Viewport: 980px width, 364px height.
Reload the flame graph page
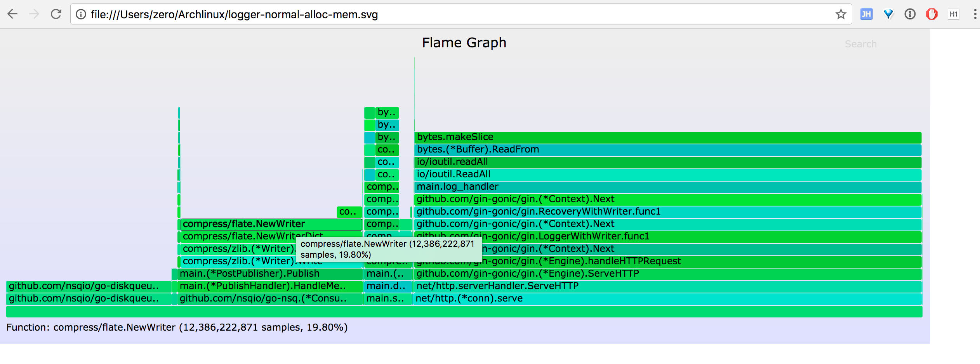pos(56,14)
